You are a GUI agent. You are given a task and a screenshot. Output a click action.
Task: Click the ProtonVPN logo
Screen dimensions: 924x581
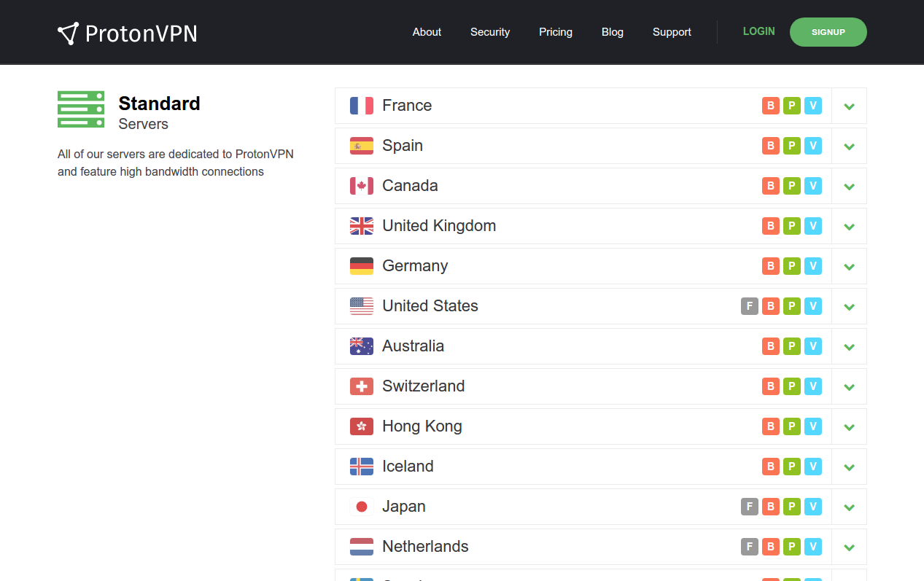point(127,32)
